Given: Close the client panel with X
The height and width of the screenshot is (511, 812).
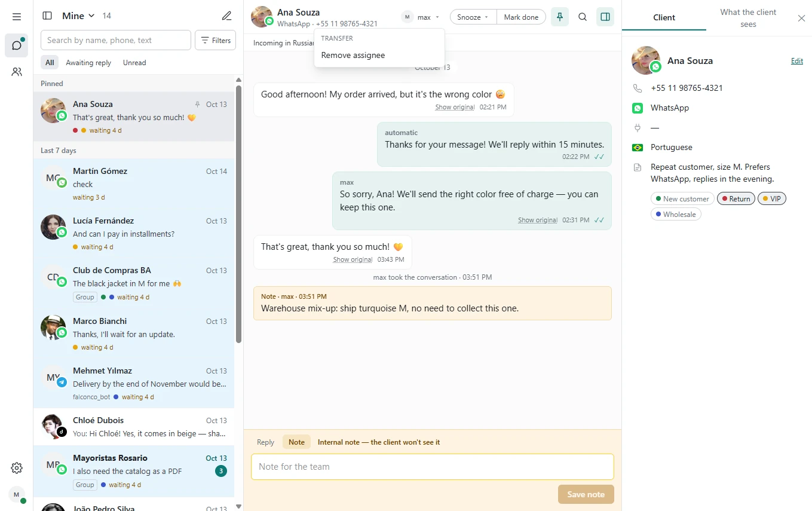Looking at the screenshot, I should tap(802, 18).
